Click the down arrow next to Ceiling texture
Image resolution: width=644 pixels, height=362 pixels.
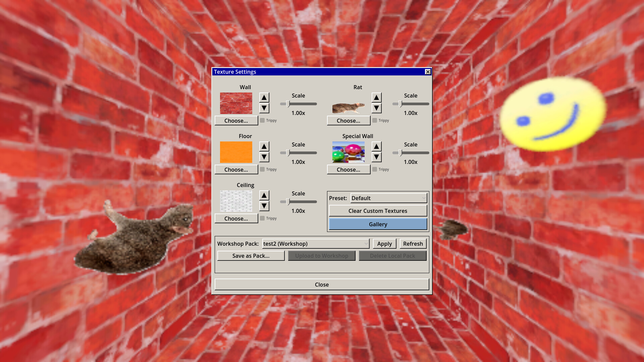[x=264, y=206]
